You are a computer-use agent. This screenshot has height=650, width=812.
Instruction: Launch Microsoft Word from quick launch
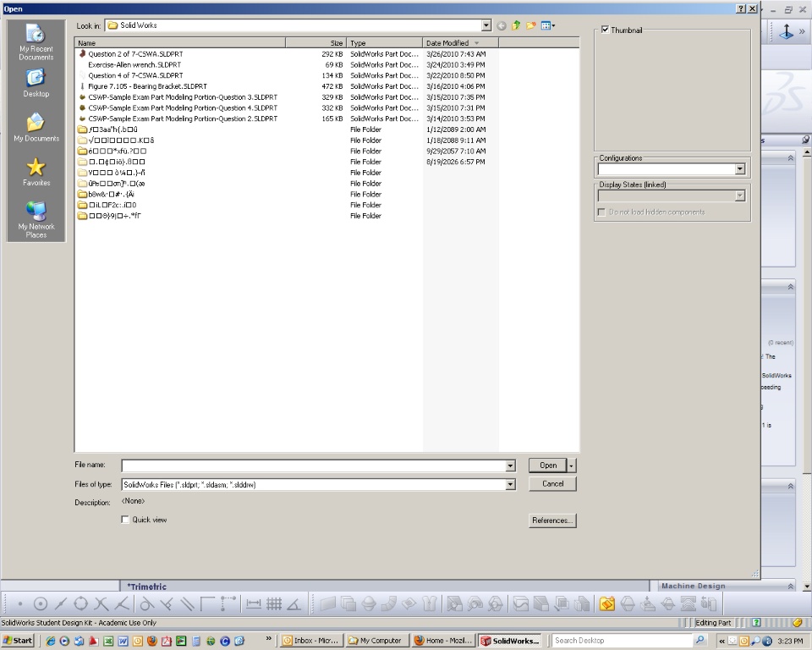[123, 641]
